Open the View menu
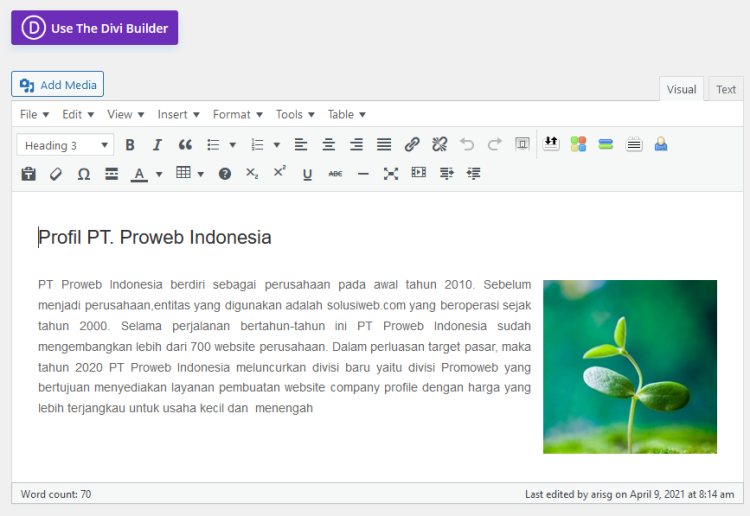 click(125, 114)
